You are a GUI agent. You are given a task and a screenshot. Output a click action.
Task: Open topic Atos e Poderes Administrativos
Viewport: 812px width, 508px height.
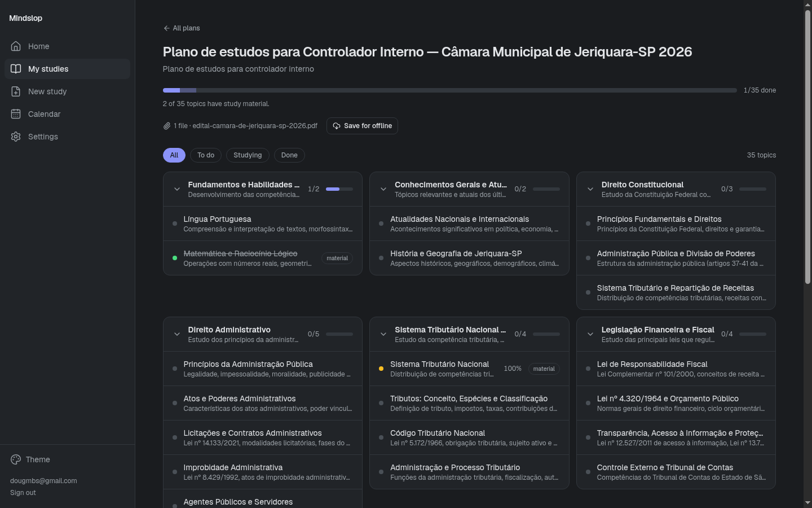(x=263, y=403)
